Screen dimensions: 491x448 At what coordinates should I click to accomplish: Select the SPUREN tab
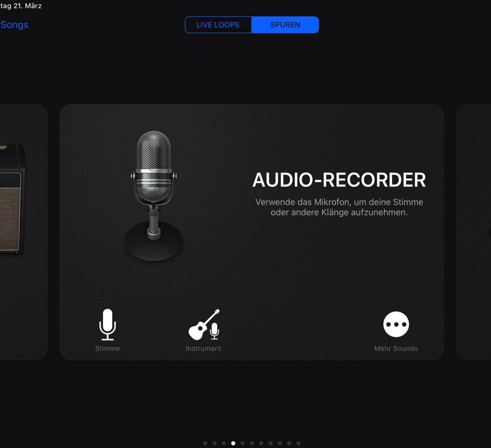tap(285, 25)
